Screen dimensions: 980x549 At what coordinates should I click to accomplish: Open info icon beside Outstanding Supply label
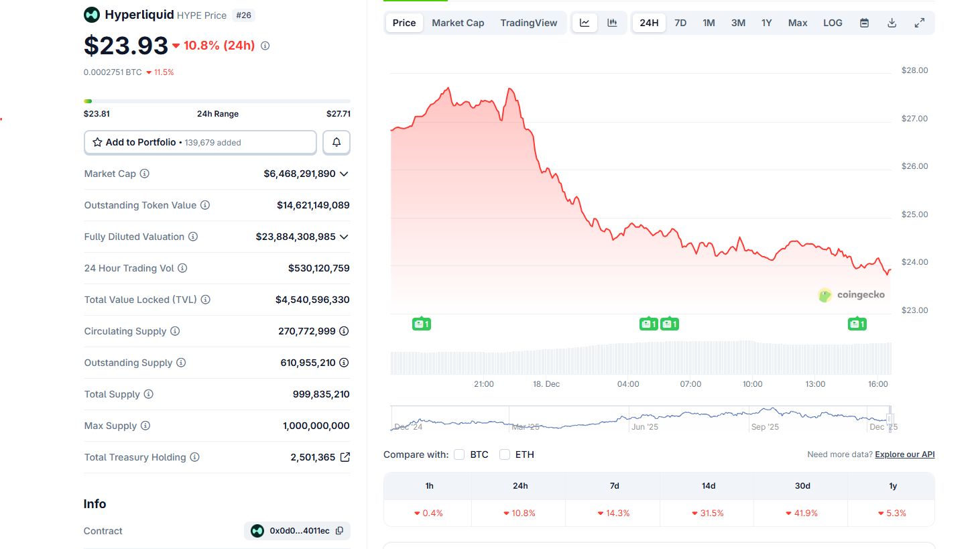pos(181,363)
